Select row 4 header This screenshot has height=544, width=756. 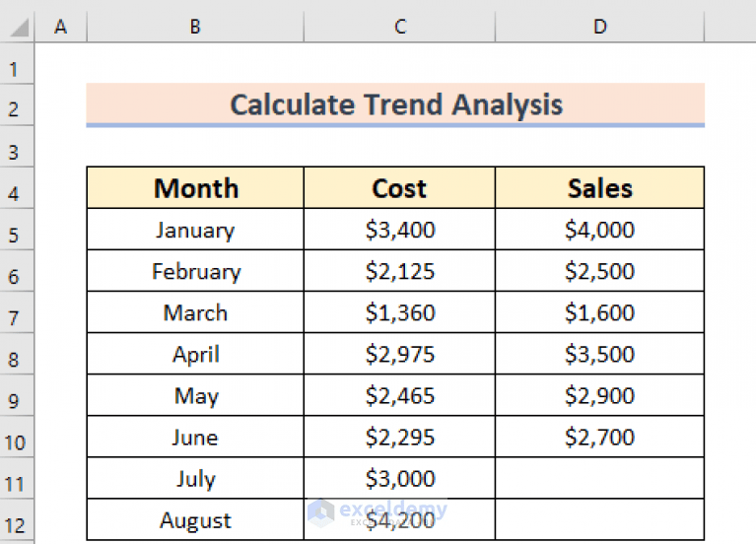click(17, 188)
